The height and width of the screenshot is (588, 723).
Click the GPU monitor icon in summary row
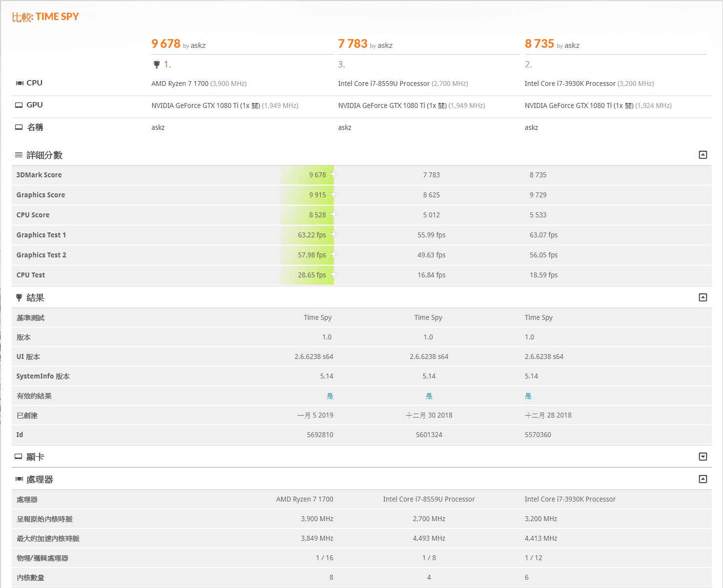19,105
